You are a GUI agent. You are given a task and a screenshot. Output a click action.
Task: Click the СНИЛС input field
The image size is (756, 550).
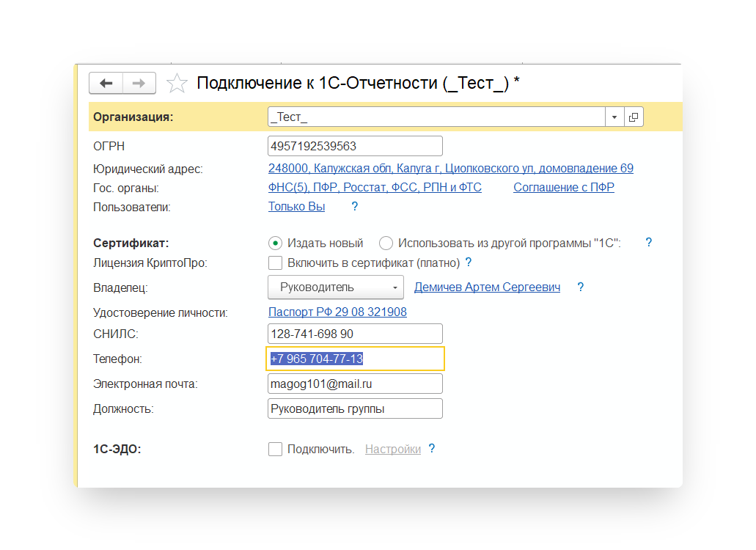click(355, 334)
